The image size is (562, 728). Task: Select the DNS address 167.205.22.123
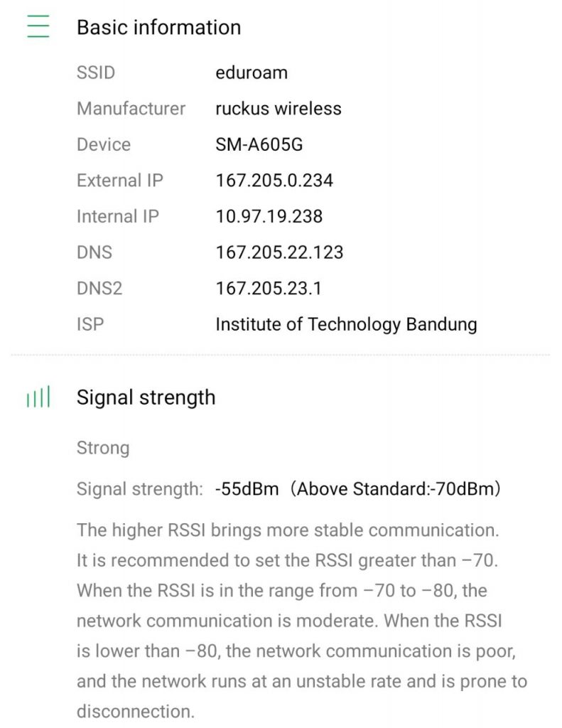[279, 252]
